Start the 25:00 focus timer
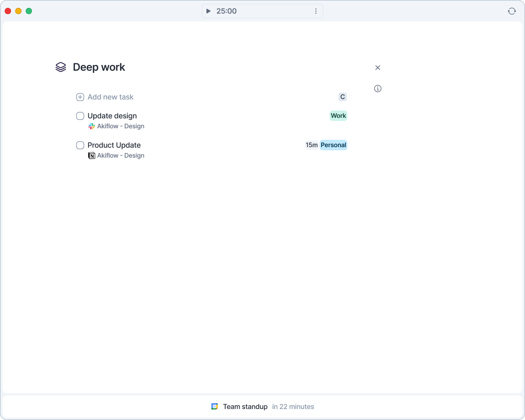This screenshot has height=420, width=525. pyautogui.click(x=208, y=11)
